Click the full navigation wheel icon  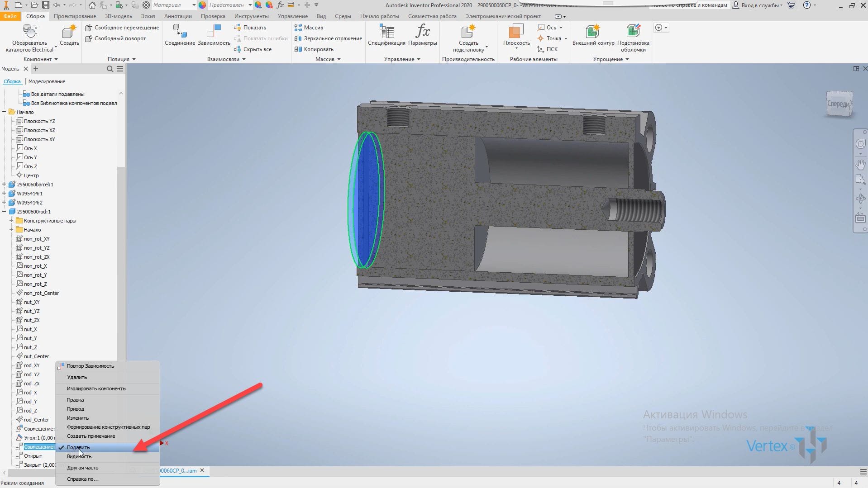(x=860, y=144)
